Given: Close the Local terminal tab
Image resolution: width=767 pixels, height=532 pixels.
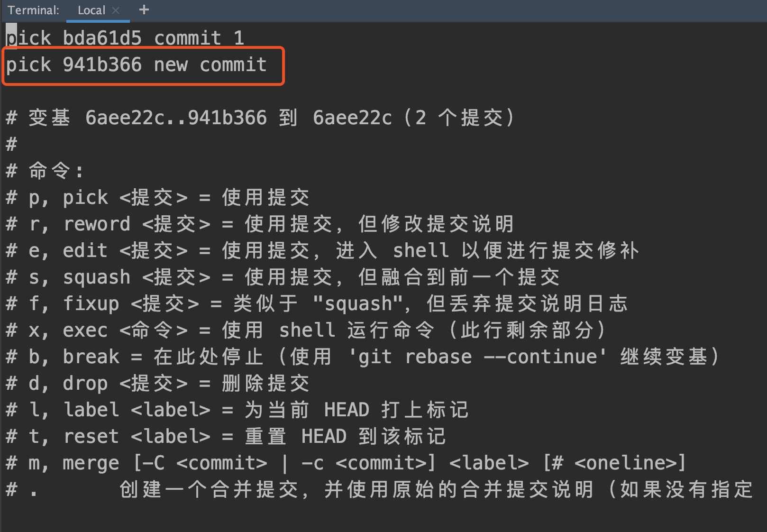Looking at the screenshot, I should [x=116, y=10].
